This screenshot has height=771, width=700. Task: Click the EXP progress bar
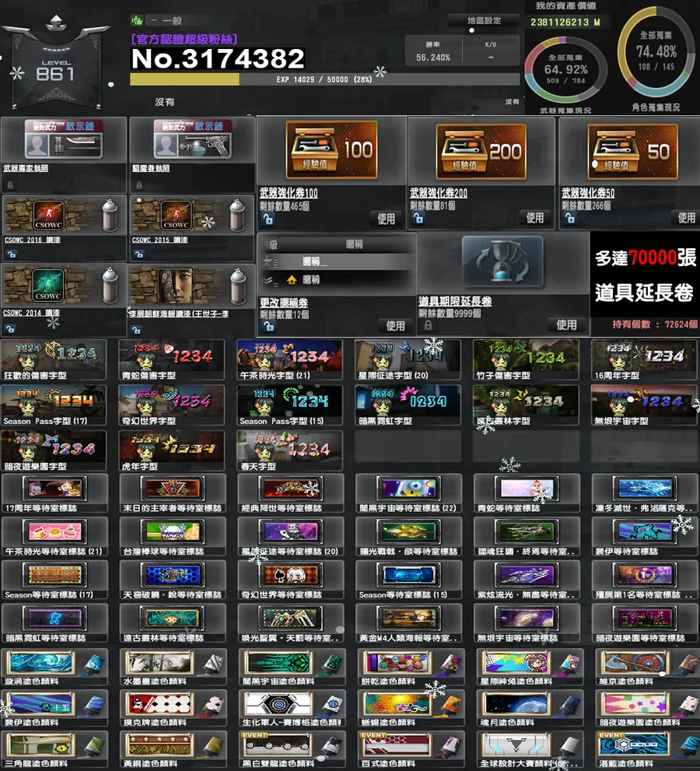324,79
